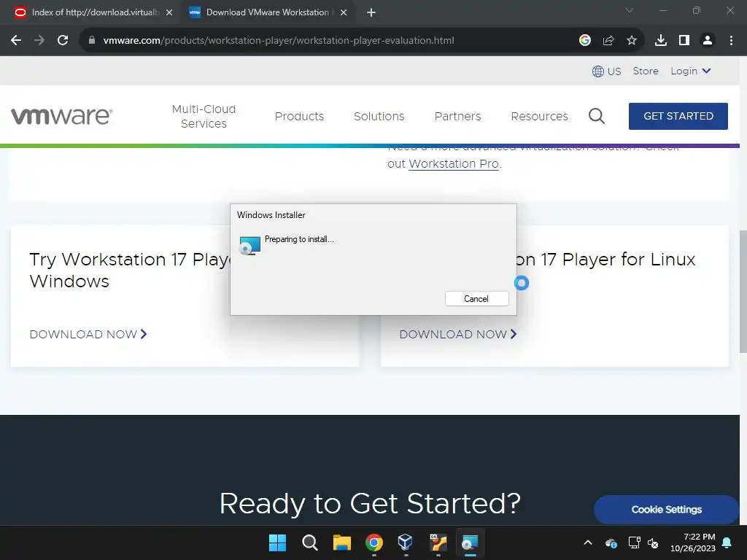Open the network display tray icon
The height and width of the screenshot is (560, 747).
coord(634,542)
